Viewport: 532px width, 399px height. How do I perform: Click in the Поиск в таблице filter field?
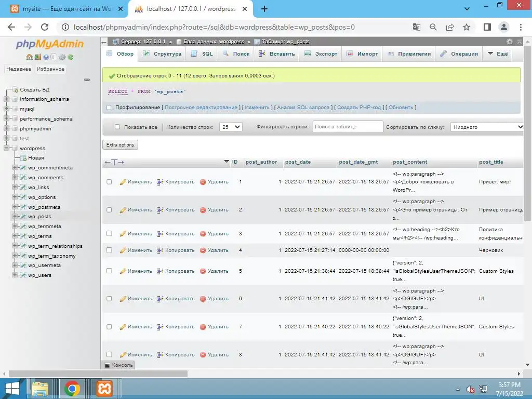click(x=348, y=127)
